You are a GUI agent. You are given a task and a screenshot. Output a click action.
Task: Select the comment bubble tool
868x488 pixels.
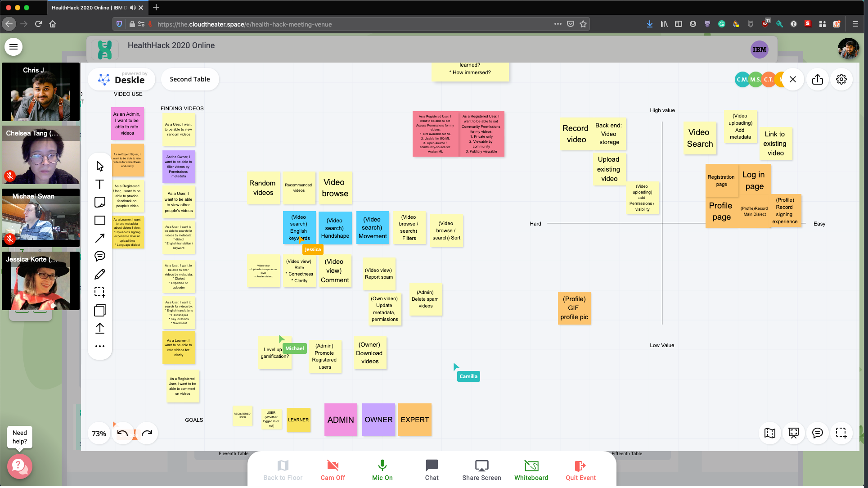coord(100,256)
